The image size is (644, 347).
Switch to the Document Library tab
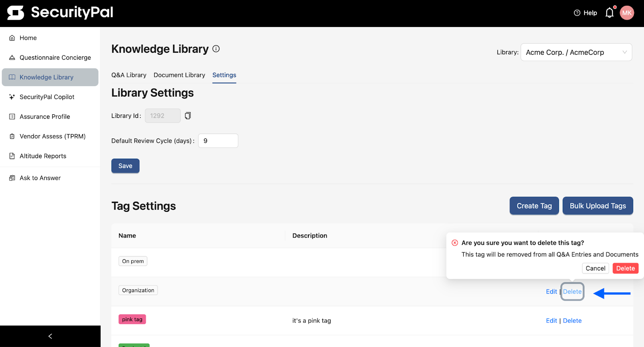click(x=180, y=75)
